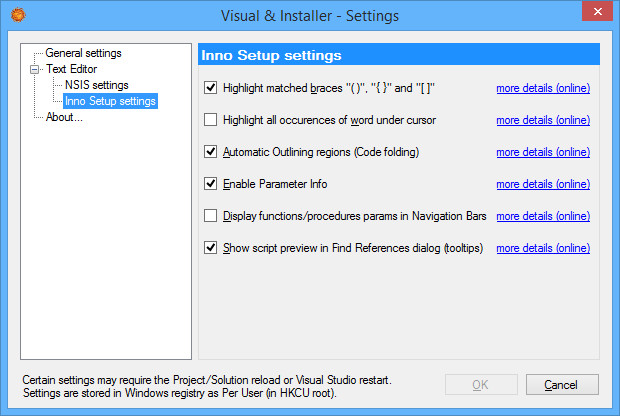The image size is (620, 416).
Task: Open more details link for Navigation Bars params
Action: tap(543, 216)
